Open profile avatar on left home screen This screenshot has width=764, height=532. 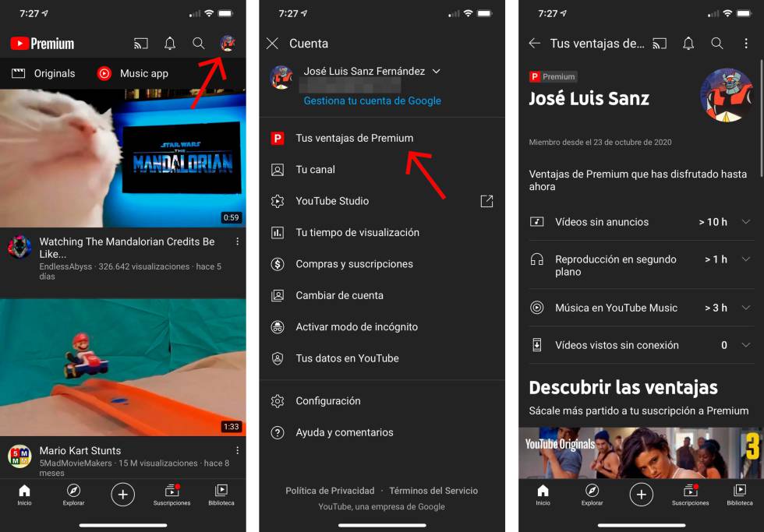point(228,44)
